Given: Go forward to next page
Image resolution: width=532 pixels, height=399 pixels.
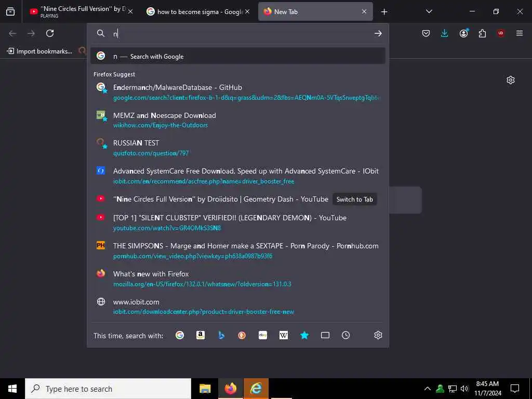Looking at the screenshot, I should pos(31,33).
